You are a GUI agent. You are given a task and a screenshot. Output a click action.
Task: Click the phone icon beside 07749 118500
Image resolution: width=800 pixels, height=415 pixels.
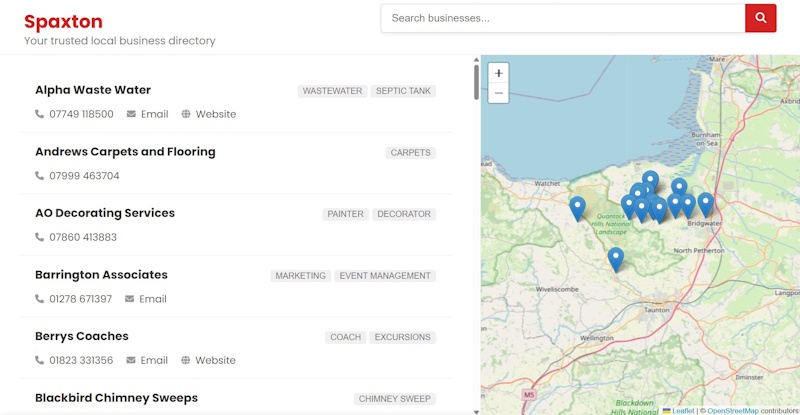[x=39, y=114]
